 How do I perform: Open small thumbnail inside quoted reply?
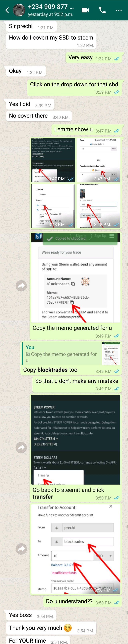click(111, 354)
